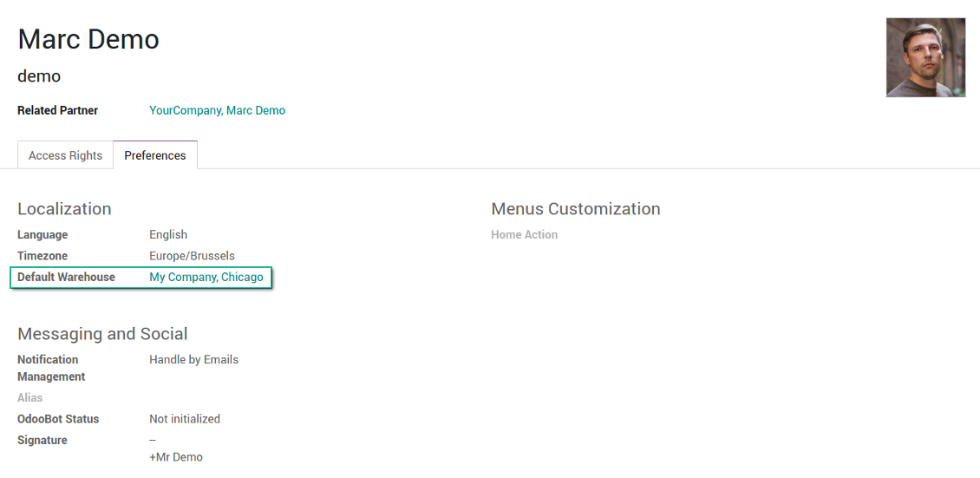Click the Marc Demo name heading
Screen dimensions: 980x478
pos(88,39)
